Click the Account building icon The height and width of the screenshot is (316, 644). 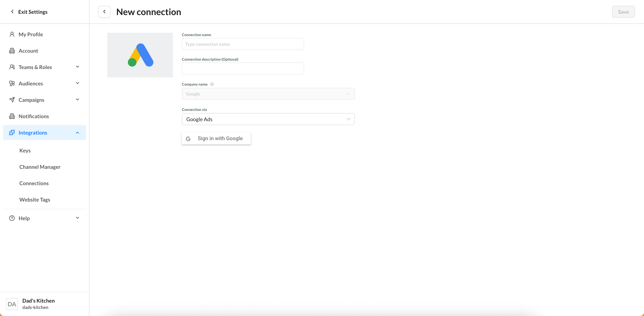click(12, 51)
